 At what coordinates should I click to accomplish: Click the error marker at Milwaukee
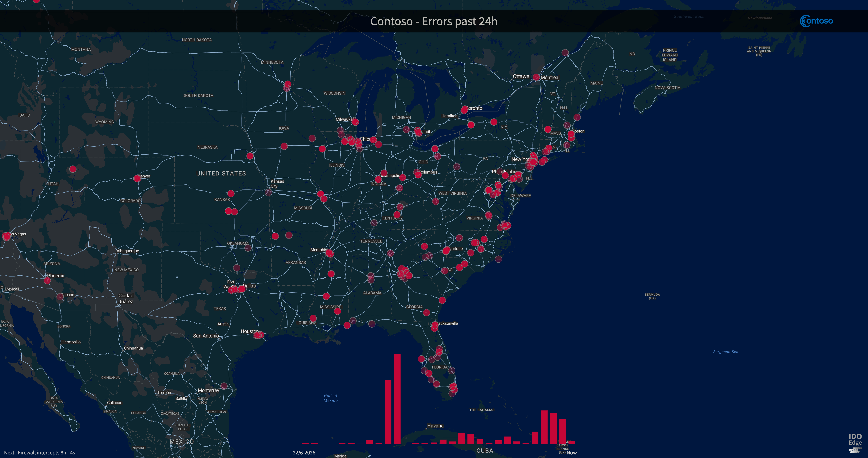click(355, 122)
